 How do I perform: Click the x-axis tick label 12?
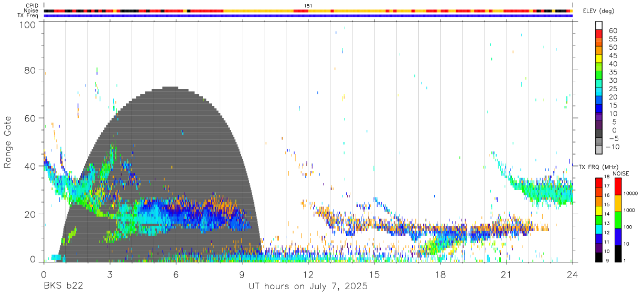click(308, 274)
